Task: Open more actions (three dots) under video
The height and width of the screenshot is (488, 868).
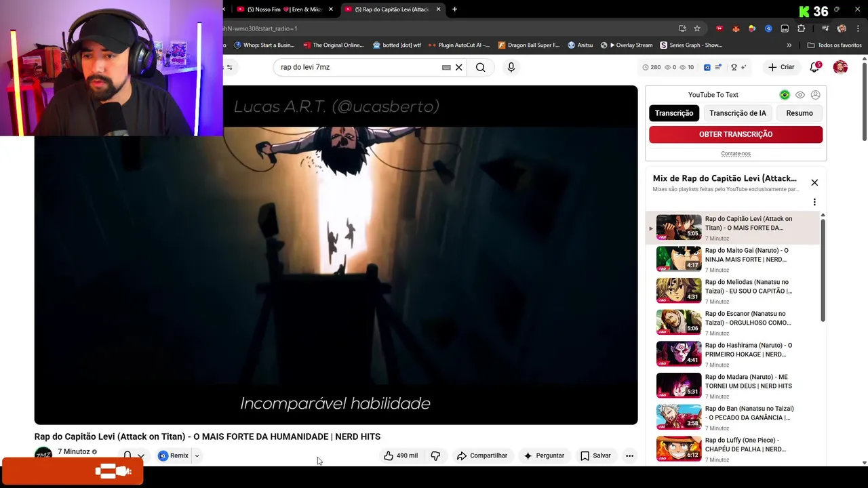Action: point(629,455)
